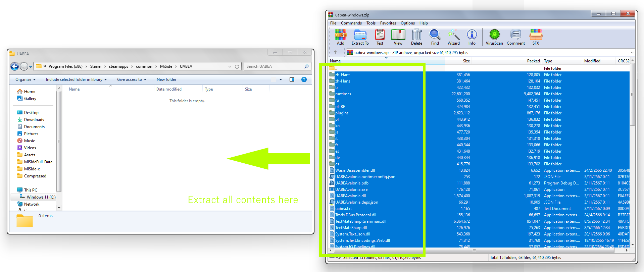Click the SFX toolbar icon
Viewport: 644px width, 272px height.
point(536,37)
